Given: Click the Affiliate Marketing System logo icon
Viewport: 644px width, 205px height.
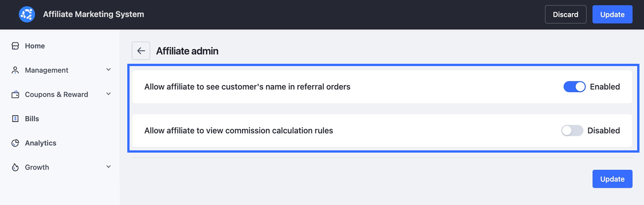Looking at the screenshot, I should click(27, 14).
